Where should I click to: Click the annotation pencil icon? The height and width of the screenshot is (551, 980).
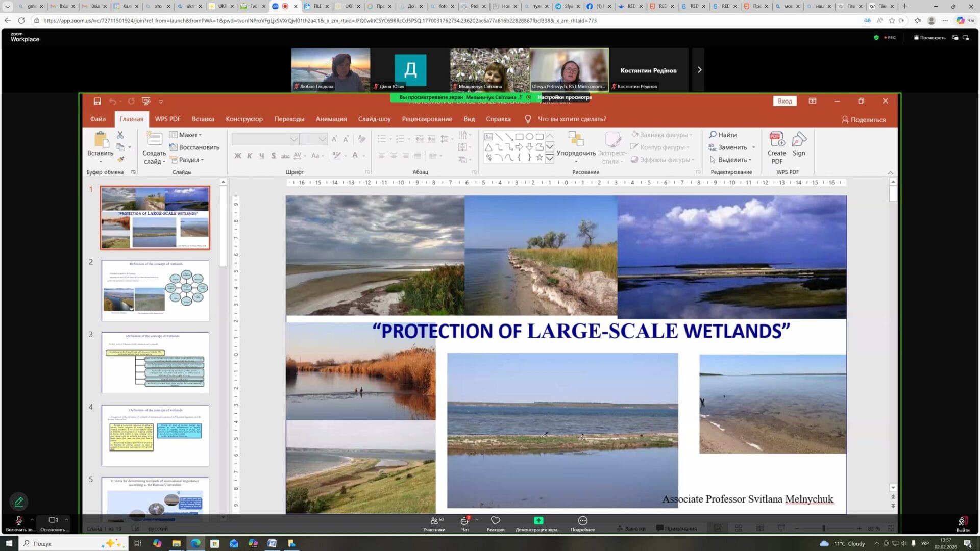click(19, 502)
